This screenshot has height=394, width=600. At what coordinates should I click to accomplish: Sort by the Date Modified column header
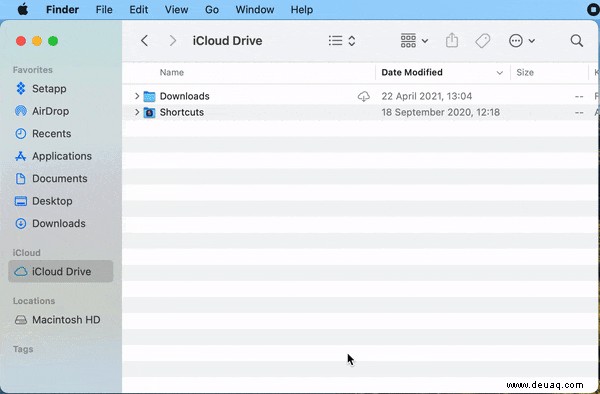[412, 72]
